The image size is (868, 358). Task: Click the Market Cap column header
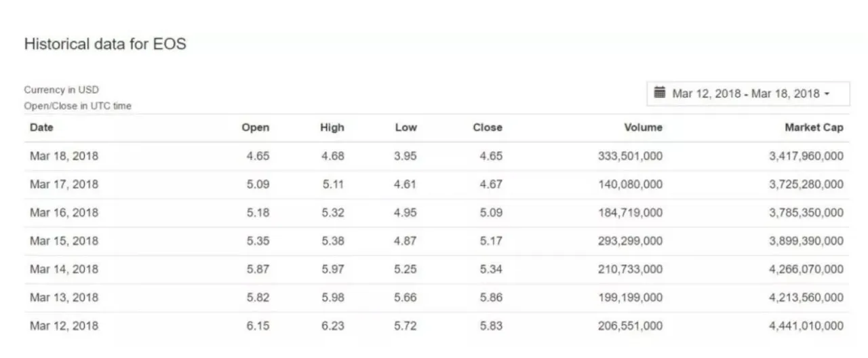click(814, 127)
